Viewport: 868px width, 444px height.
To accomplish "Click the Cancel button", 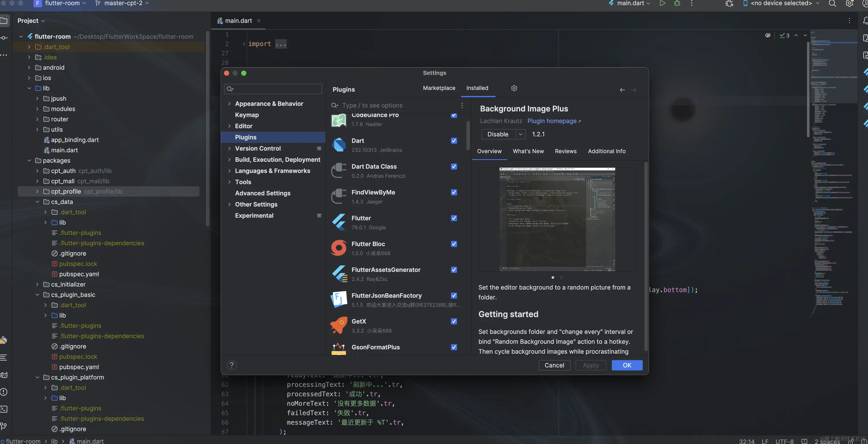I will [x=554, y=365].
